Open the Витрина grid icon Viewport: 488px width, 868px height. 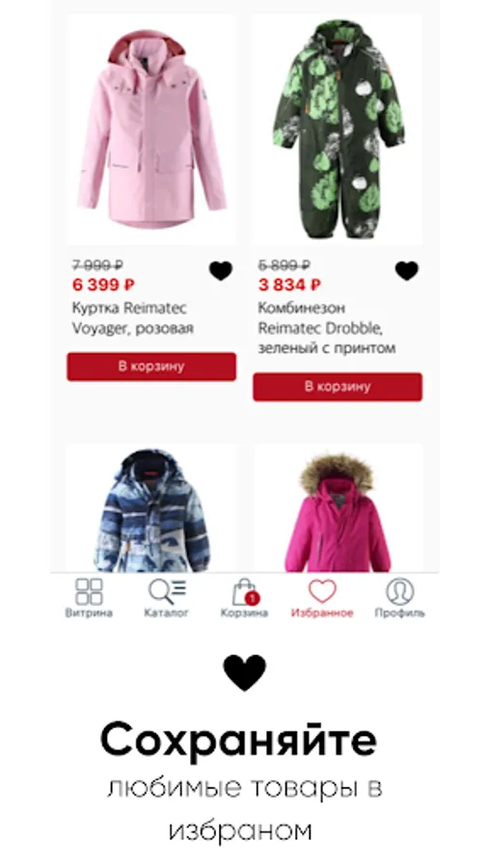pos(89,591)
